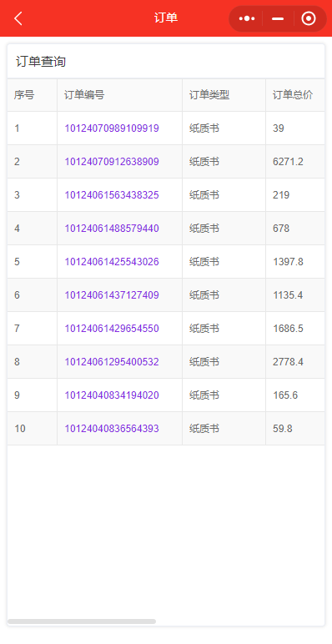Open order 10124061437127409
Image resolution: width=332 pixels, height=644 pixels.
(112, 295)
